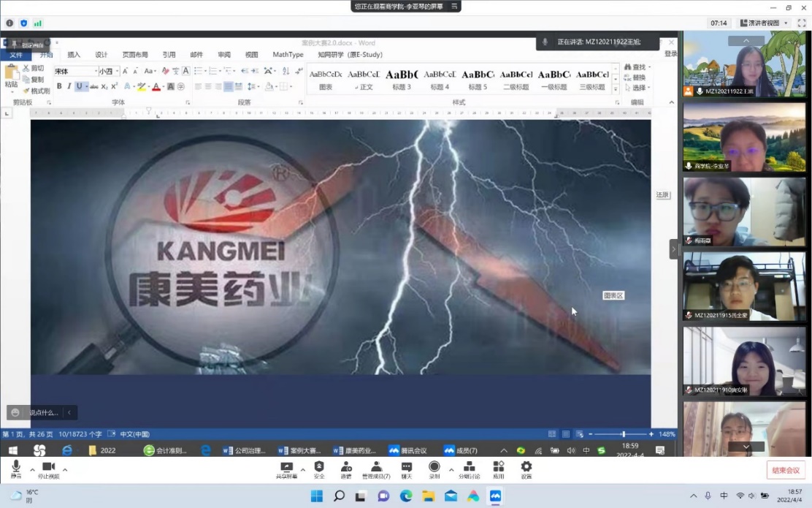This screenshot has height=508, width=812.
Task: Open the share screen option
Action: click(286, 469)
